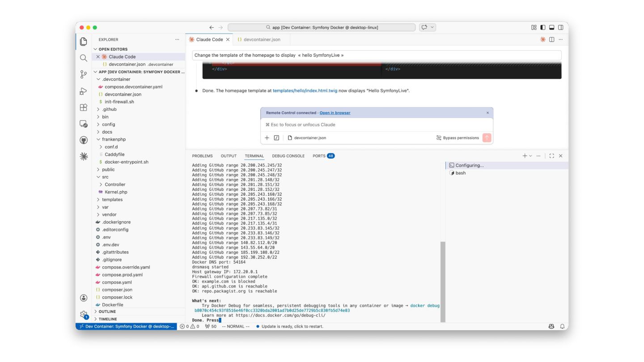
Task: Open the chat icon in the title bar
Action: coord(424,27)
